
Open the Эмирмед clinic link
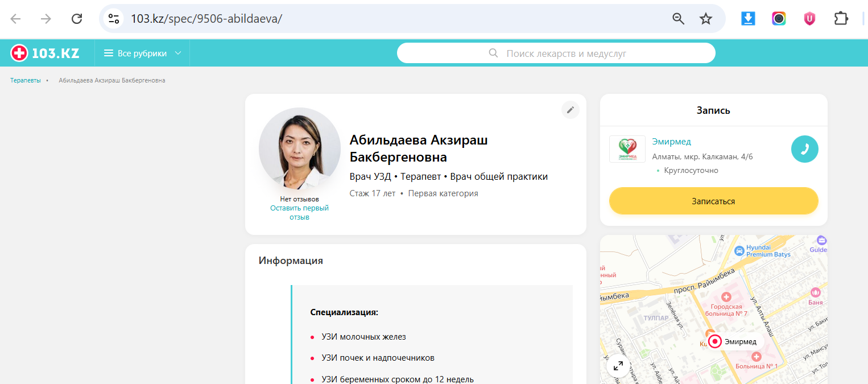[x=671, y=142]
